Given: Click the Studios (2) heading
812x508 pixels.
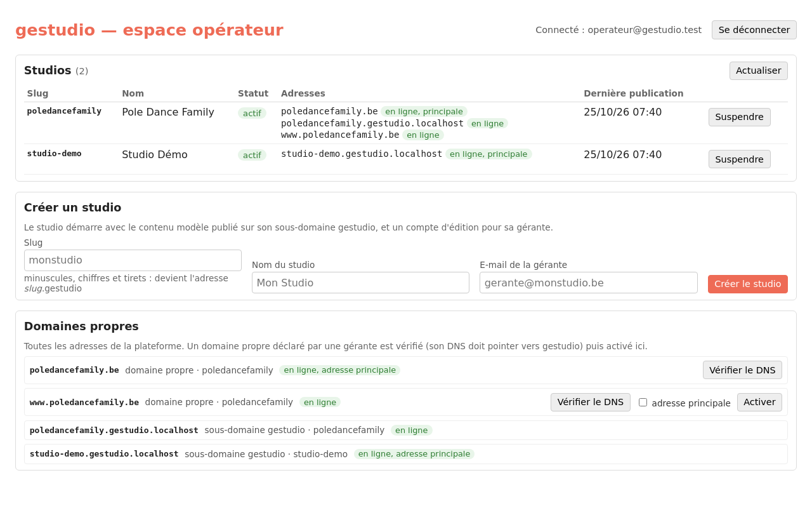Looking at the screenshot, I should tap(56, 70).
